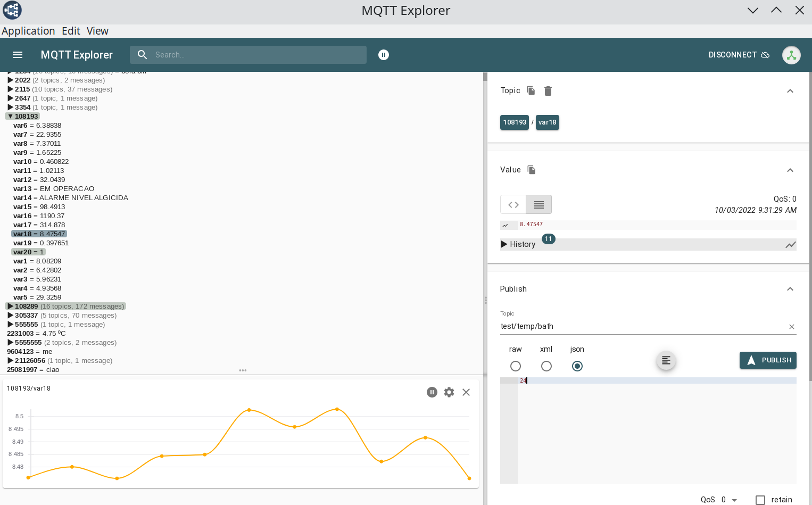
Task: Expand the 305337 topic node
Action: [x=10, y=316]
